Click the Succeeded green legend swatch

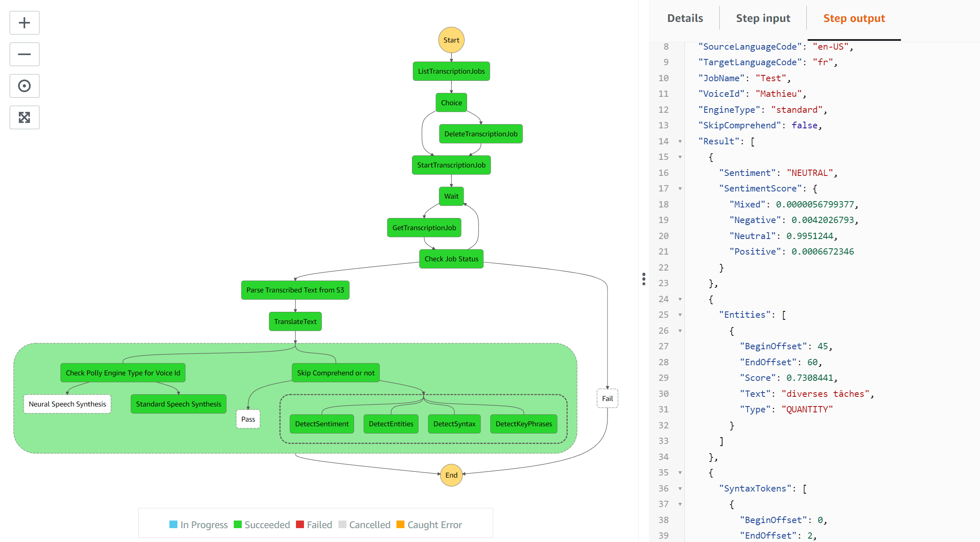tap(238, 524)
